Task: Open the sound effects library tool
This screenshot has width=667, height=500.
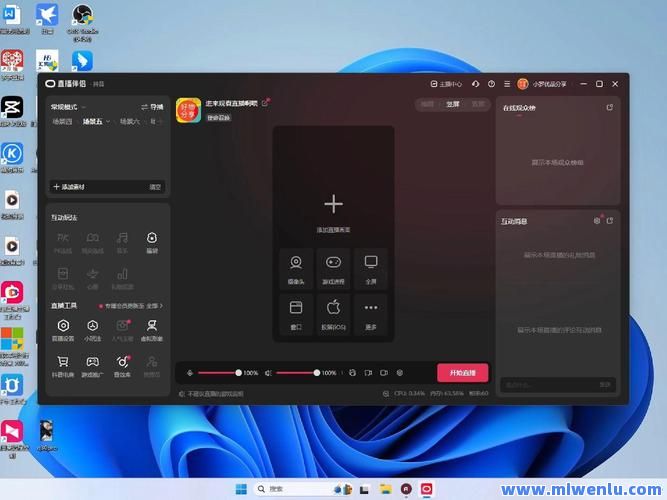Action: click(122, 366)
